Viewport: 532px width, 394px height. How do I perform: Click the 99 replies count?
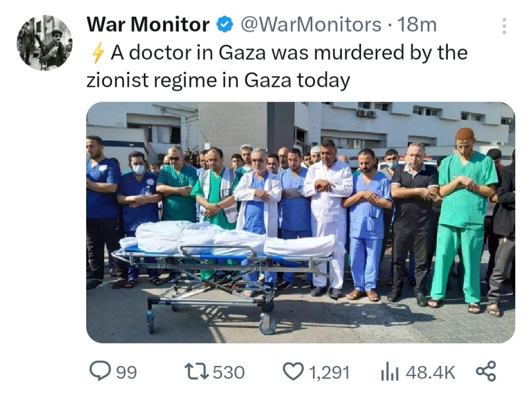127,372
